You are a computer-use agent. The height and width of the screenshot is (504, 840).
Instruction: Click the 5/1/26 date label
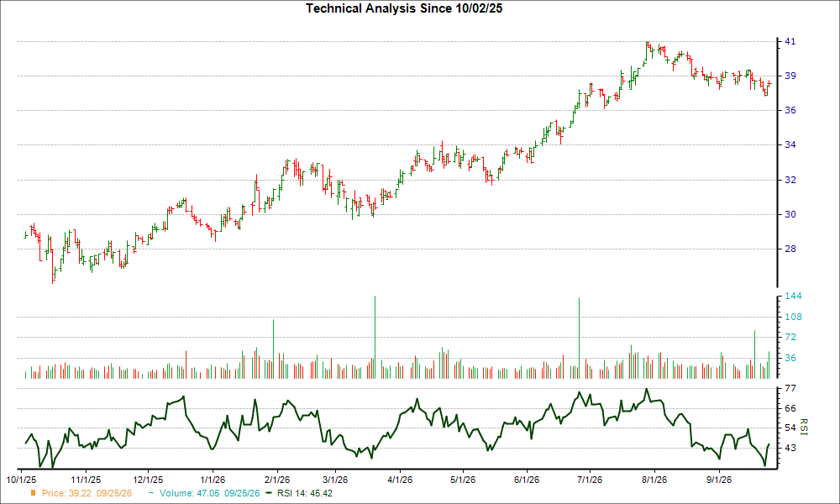coord(462,480)
